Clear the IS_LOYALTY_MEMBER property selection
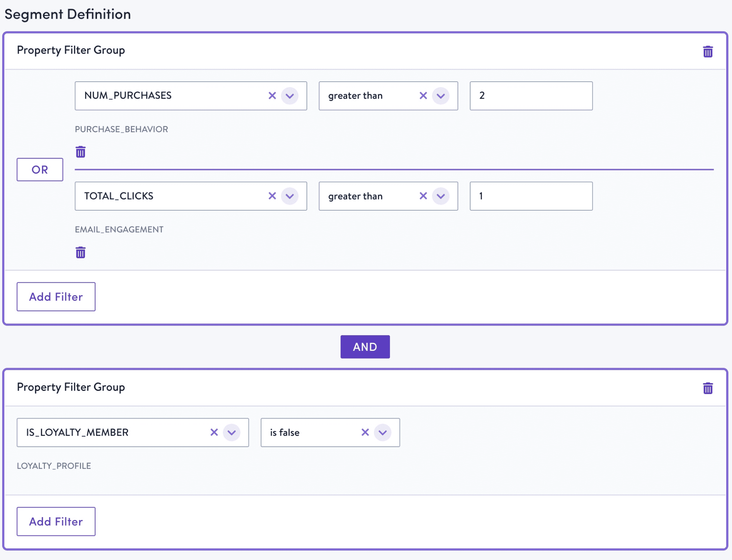The height and width of the screenshot is (560, 732). coord(214,433)
